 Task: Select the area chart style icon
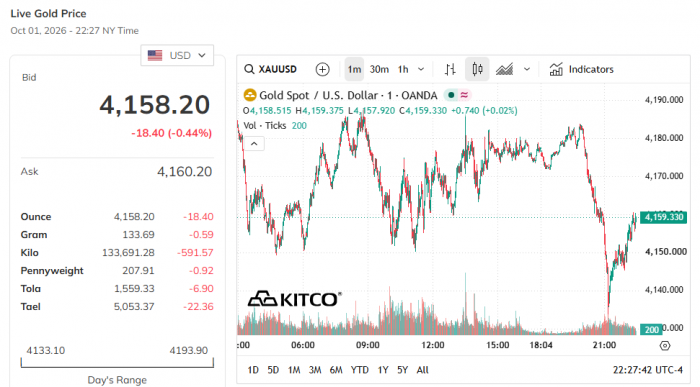(504, 69)
